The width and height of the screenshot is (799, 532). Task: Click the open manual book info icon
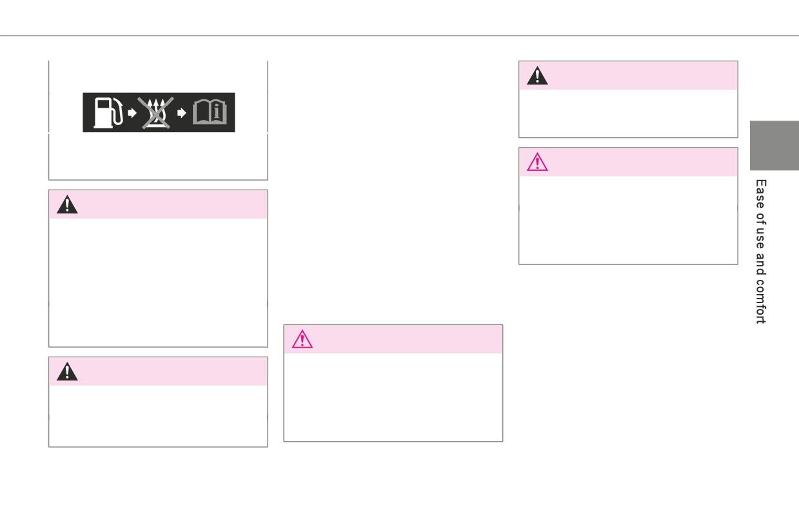[x=208, y=113]
